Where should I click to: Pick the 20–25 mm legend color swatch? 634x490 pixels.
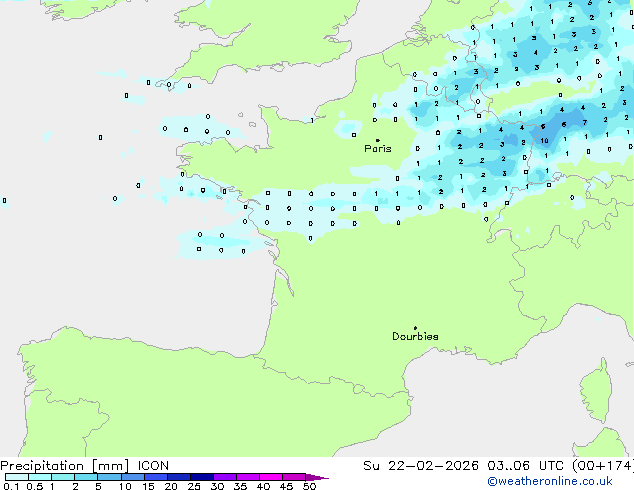pos(178,477)
